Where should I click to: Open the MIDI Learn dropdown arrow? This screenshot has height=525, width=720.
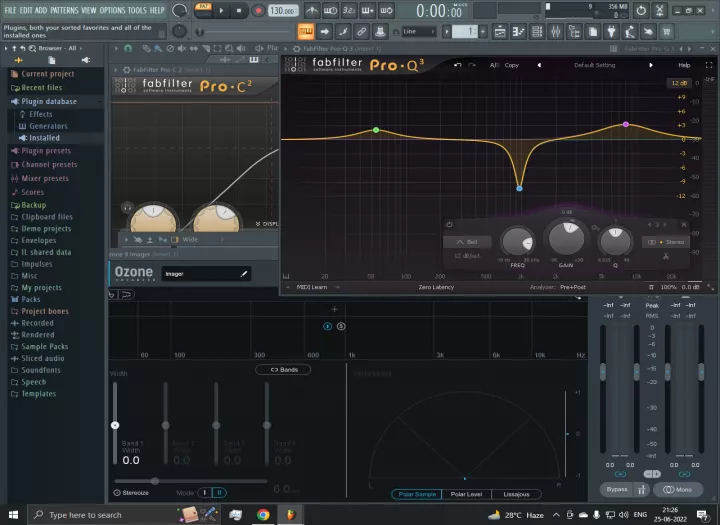click(x=338, y=287)
